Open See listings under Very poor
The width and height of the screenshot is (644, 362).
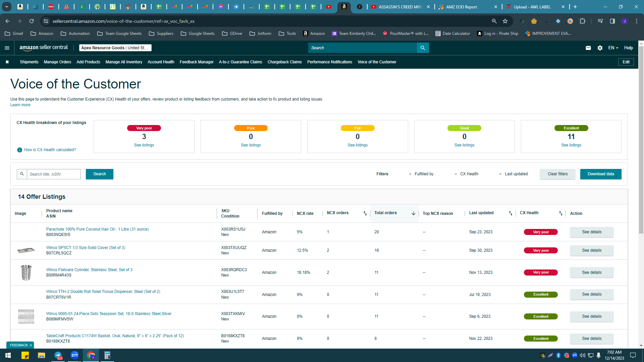tap(144, 145)
